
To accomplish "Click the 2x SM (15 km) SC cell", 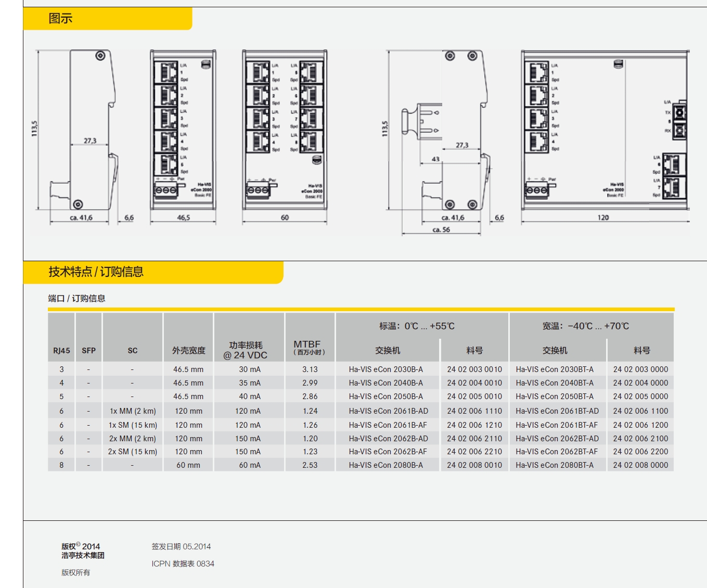I will (133, 452).
